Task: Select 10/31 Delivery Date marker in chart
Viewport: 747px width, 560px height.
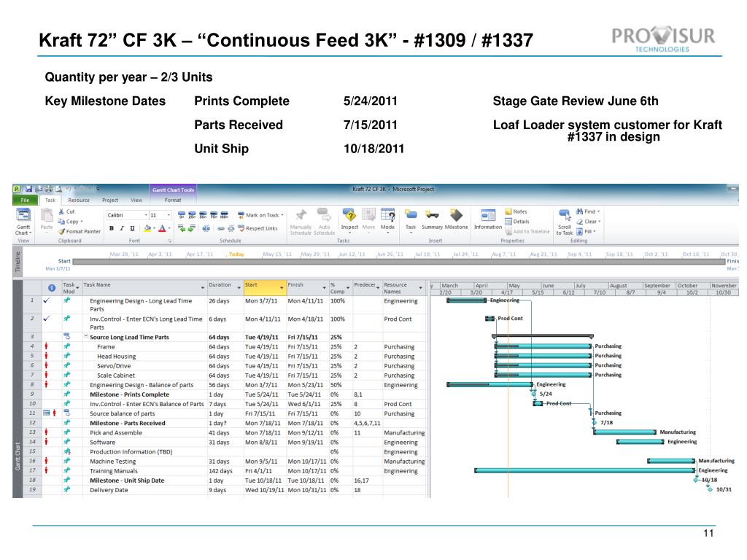Action: (710, 489)
